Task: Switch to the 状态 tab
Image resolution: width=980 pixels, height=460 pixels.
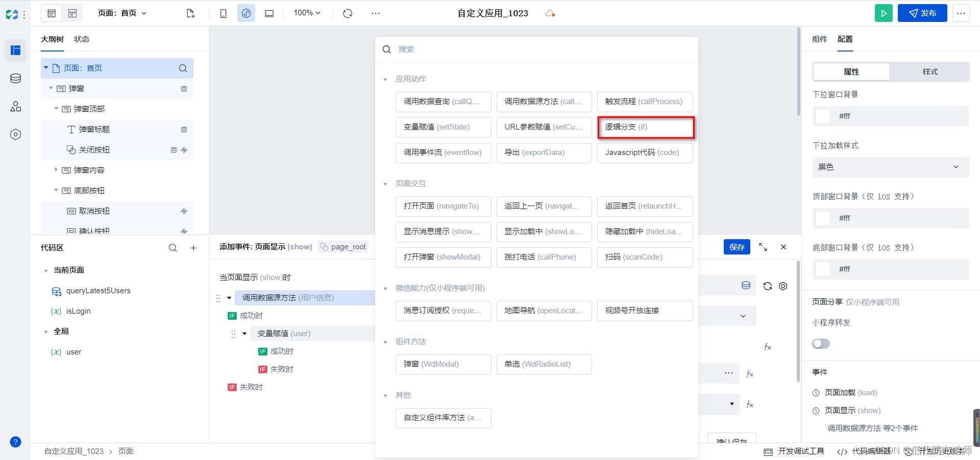Action: [82, 39]
